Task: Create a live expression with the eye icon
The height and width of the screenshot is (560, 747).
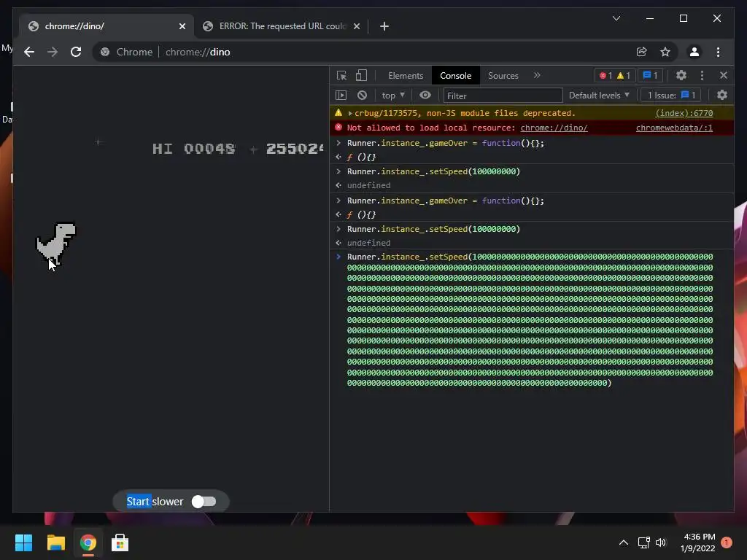Action: pyautogui.click(x=425, y=96)
